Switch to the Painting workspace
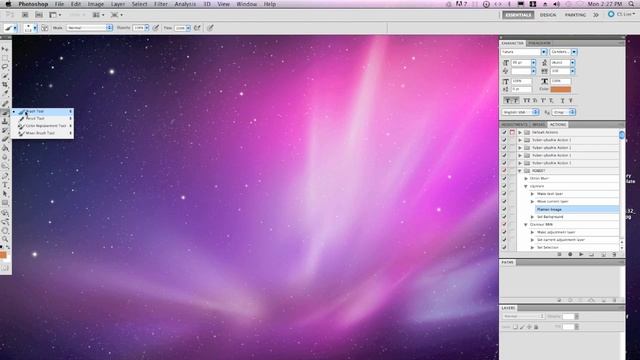The height and width of the screenshot is (360, 640). (x=575, y=15)
